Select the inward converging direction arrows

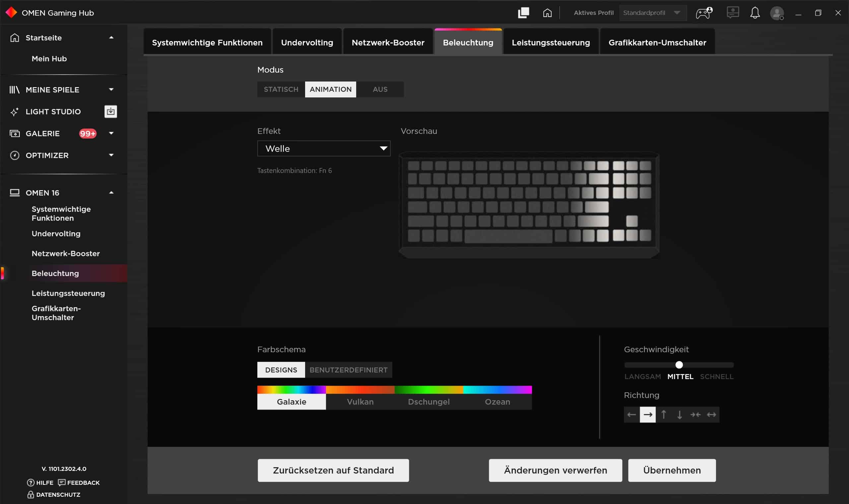click(x=695, y=415)
